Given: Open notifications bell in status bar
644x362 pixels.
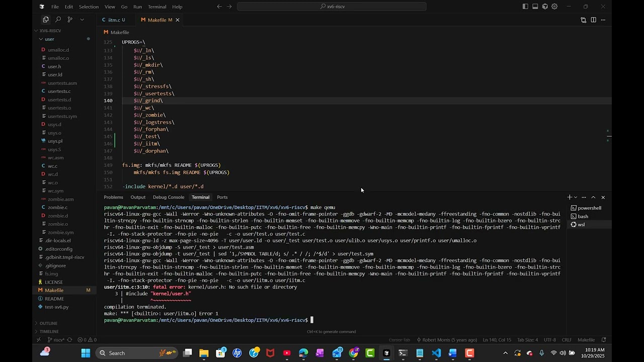Looking at the screenshot, I should tap(604, 340).
